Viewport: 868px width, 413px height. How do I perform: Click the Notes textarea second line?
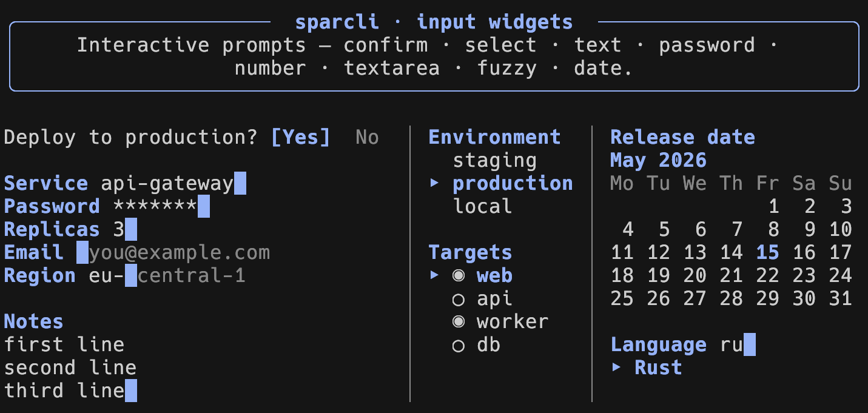click(x=70, y=368)
